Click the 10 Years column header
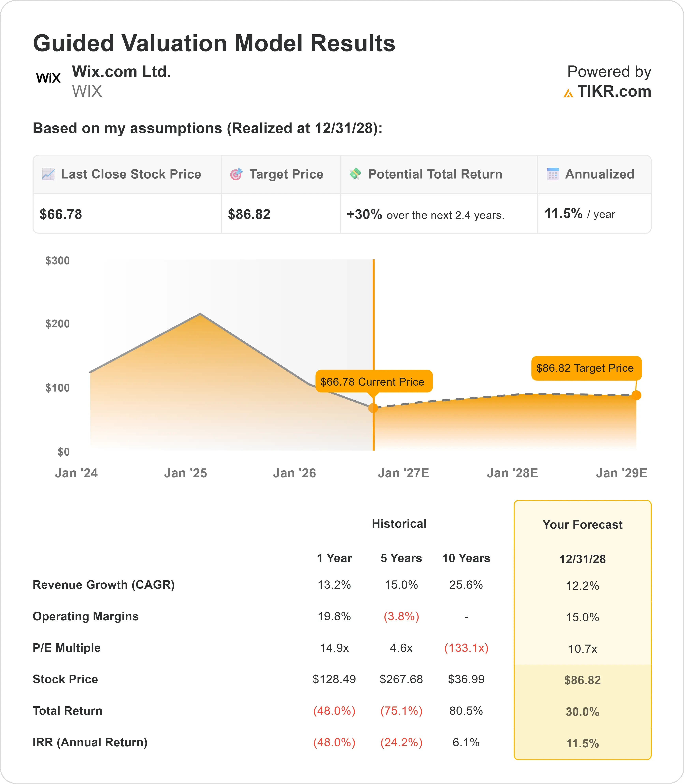Viewport: 684px width, 784px height. point(466,558)
